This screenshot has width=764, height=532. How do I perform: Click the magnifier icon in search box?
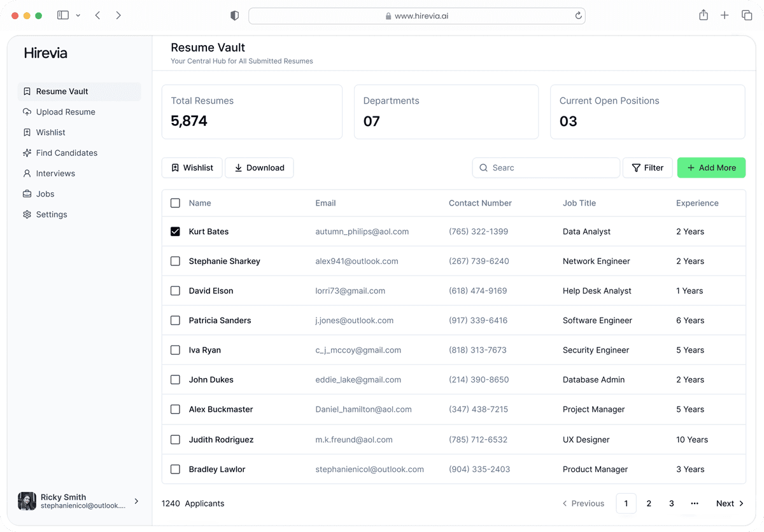(x=484, y=168)
